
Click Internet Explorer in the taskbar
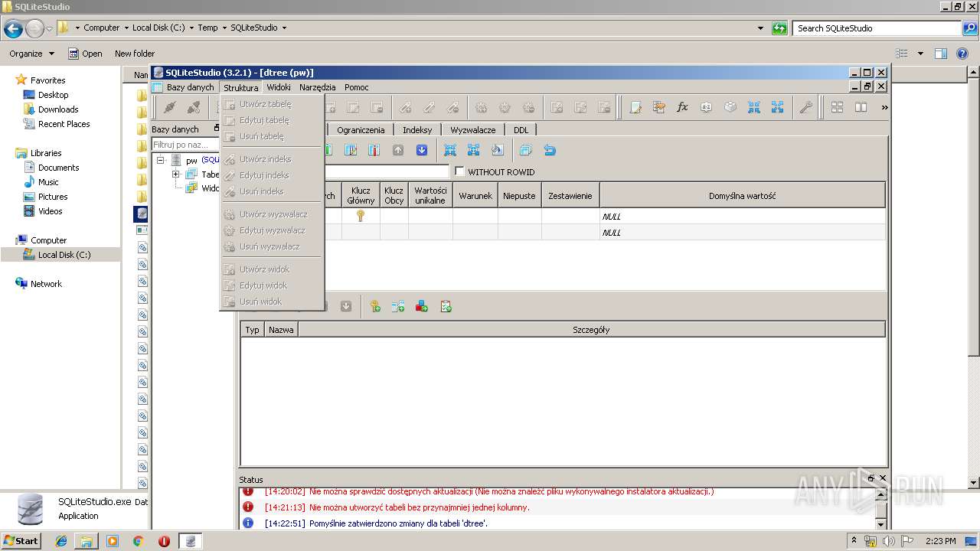coord(61,541)
